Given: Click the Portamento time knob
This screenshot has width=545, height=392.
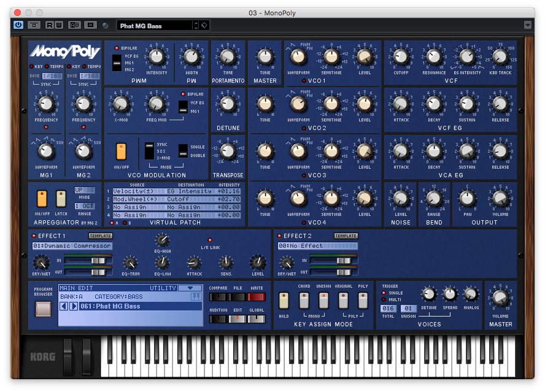Looking at the screenshot, I should click(x=228, y=56).
